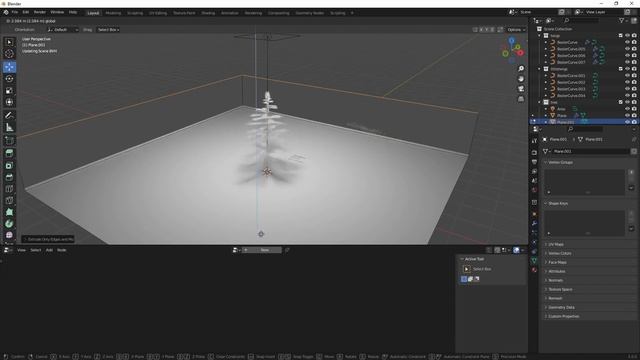Select the Annotate pencil tool
The image size is (640, 360).
[x=9, y=116]
